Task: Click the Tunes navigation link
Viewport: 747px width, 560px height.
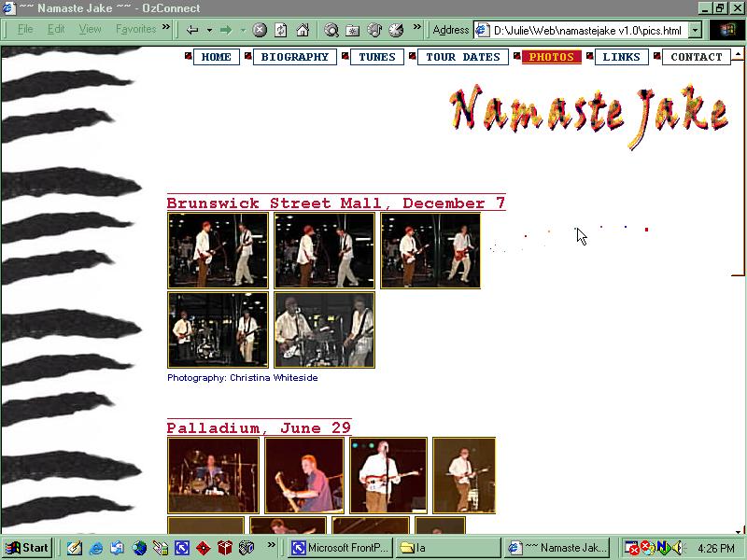Action: point(377,57)
